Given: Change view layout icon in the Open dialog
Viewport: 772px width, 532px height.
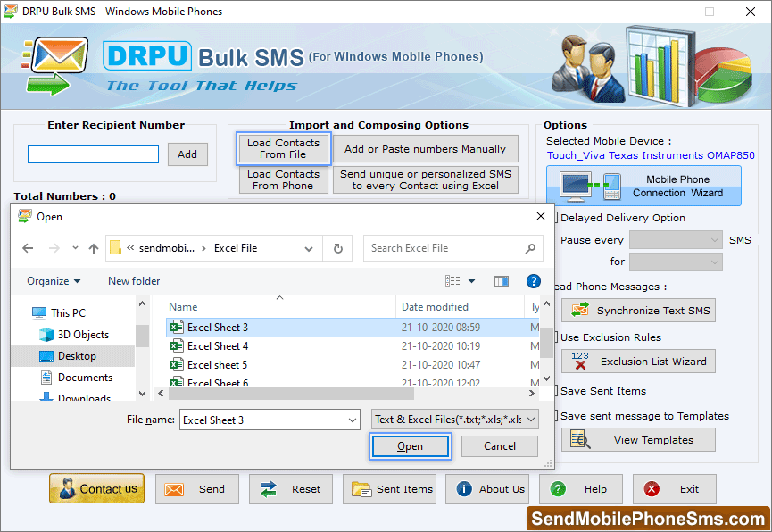Looking at the screenshot, I should click(x=452, y=281).
